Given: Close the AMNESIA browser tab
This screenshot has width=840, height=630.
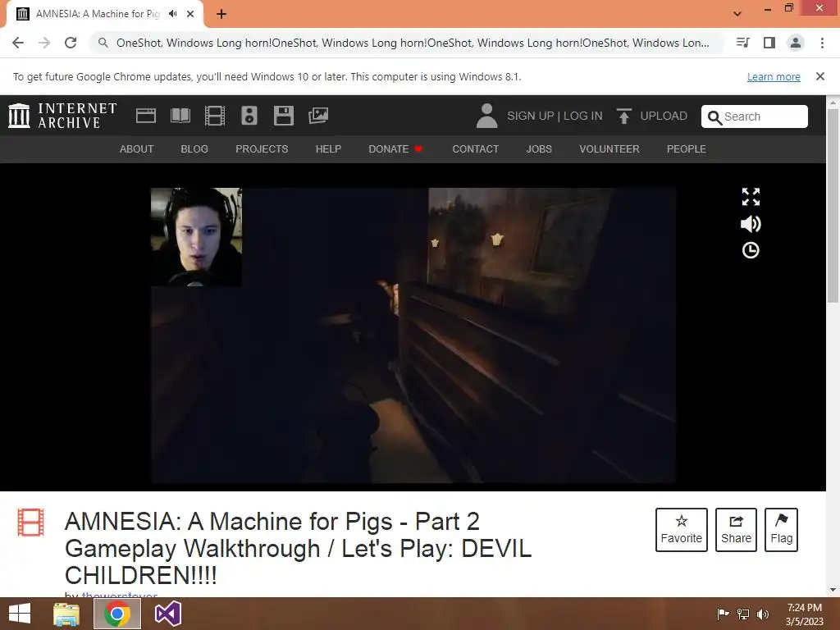Looking at the screenshot, I should tap(190, 14).
